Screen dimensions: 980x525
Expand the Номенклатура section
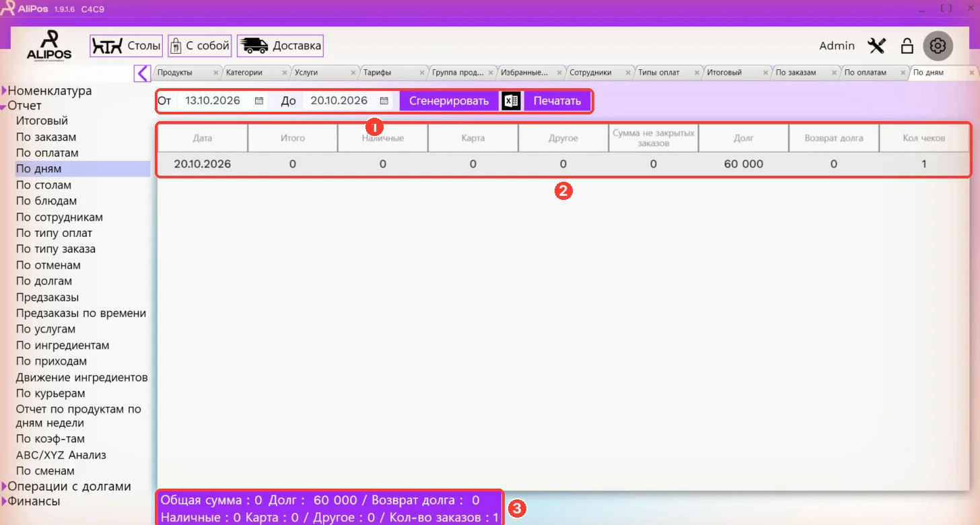tap(46, 91)
